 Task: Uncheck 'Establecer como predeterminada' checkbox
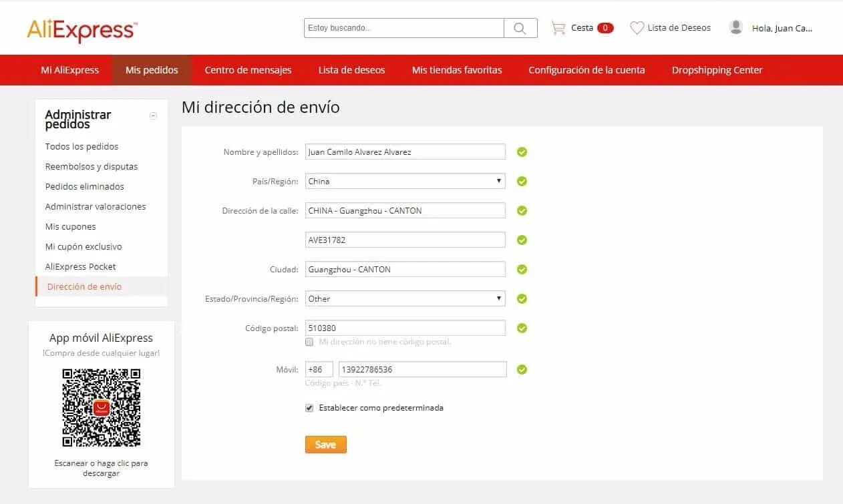tap(309, 408)
